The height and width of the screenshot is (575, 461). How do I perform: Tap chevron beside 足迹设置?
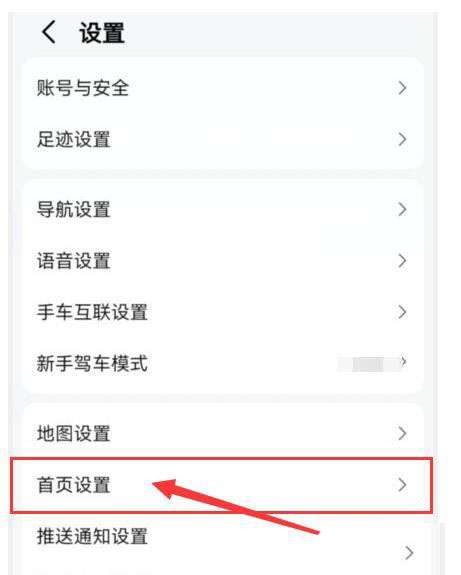click(x=402, y=139)
